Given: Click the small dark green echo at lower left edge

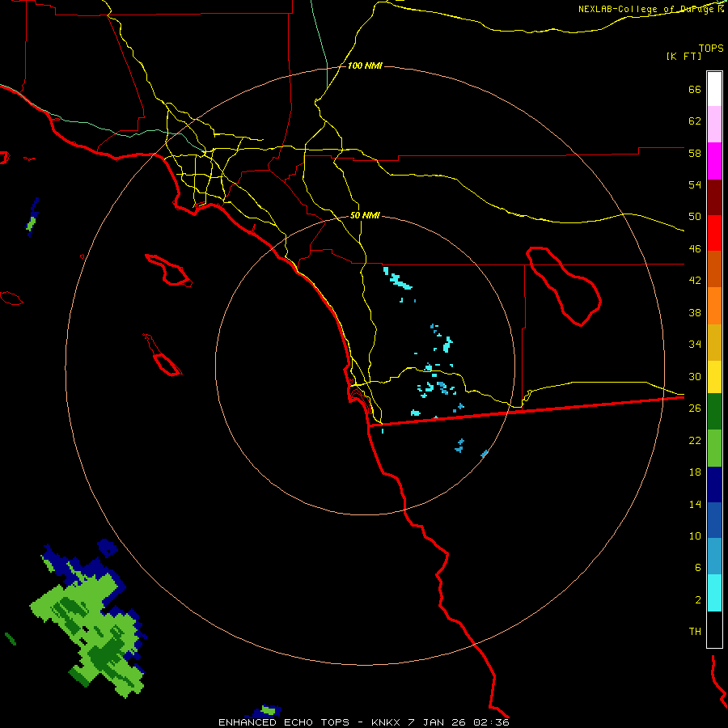Looking at the screenshot, I should (11, 639).
